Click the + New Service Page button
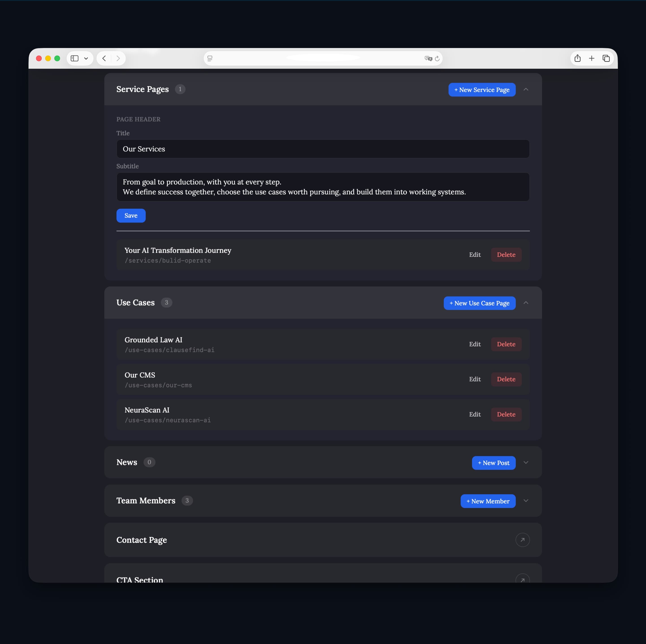646x644 pixels. pyautogui.click(x=482, y=90)
